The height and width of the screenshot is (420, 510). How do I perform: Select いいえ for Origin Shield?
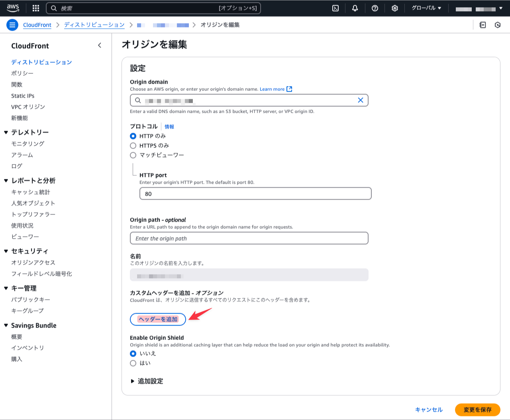(x=133, y=353)
